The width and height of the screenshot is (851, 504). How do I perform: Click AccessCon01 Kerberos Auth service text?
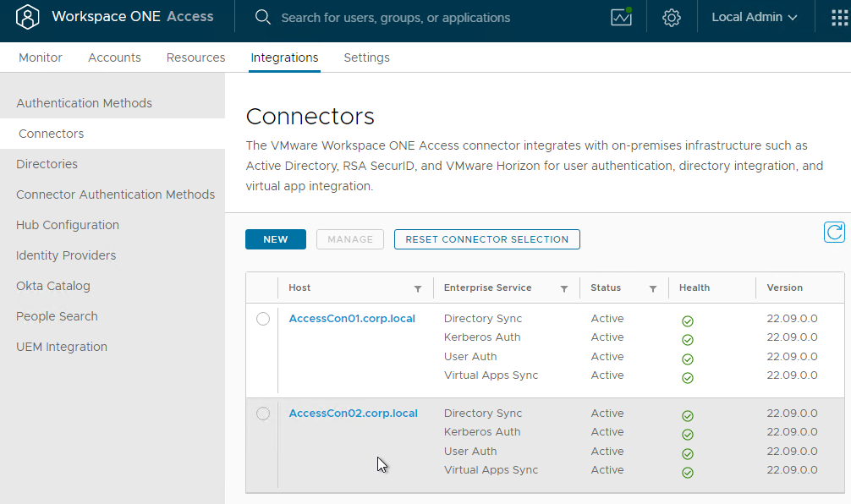coord(482,337)
